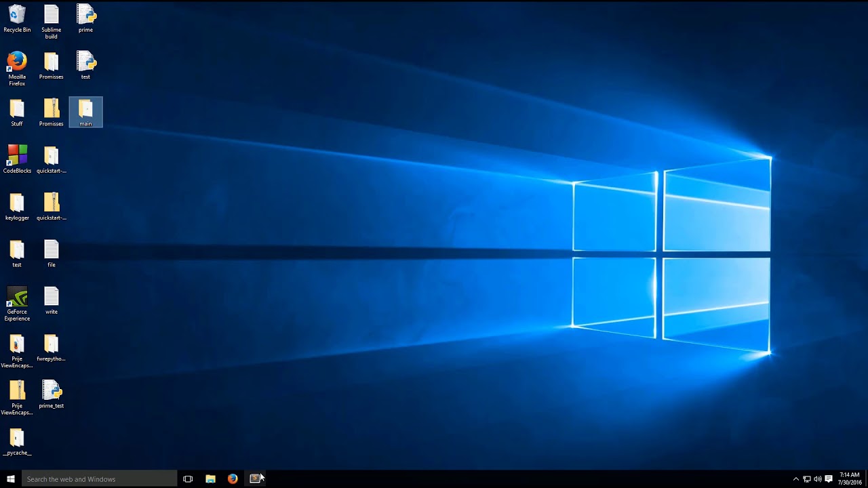Launch Firefox from the taskbar

(233, 479)
